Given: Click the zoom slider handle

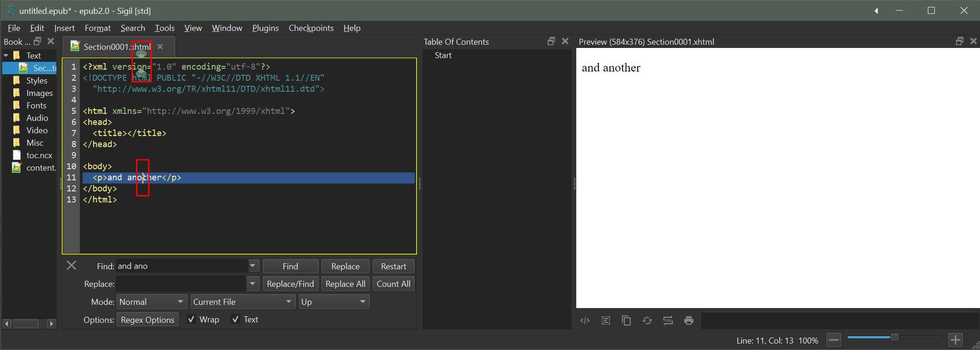Looking at the screenshot, I should click(x=894, y=338).
